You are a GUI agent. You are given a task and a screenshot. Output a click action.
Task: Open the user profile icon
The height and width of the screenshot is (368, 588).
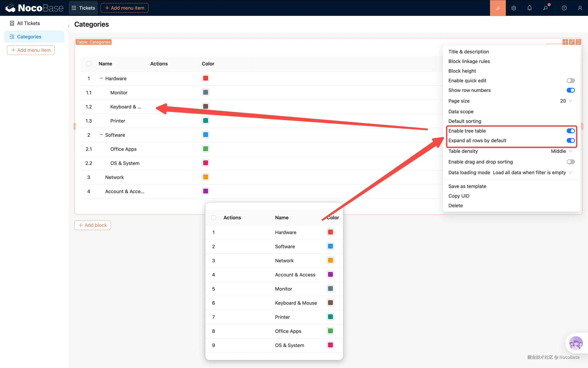click(x=580, y=8)
